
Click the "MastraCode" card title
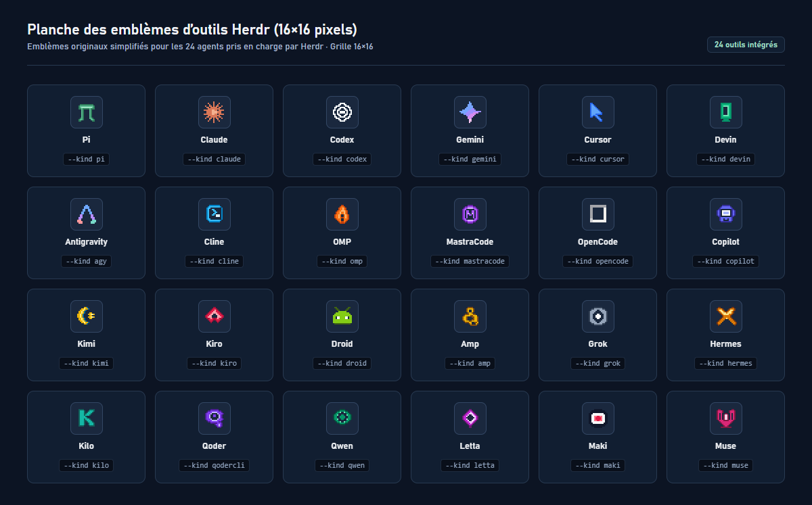[x=470, y=242]
